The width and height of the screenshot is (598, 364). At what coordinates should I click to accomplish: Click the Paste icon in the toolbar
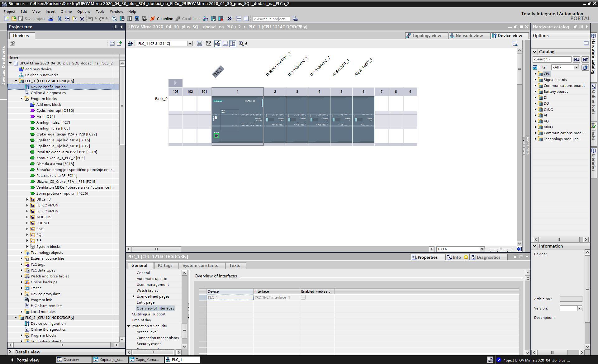tap(74, 19)
